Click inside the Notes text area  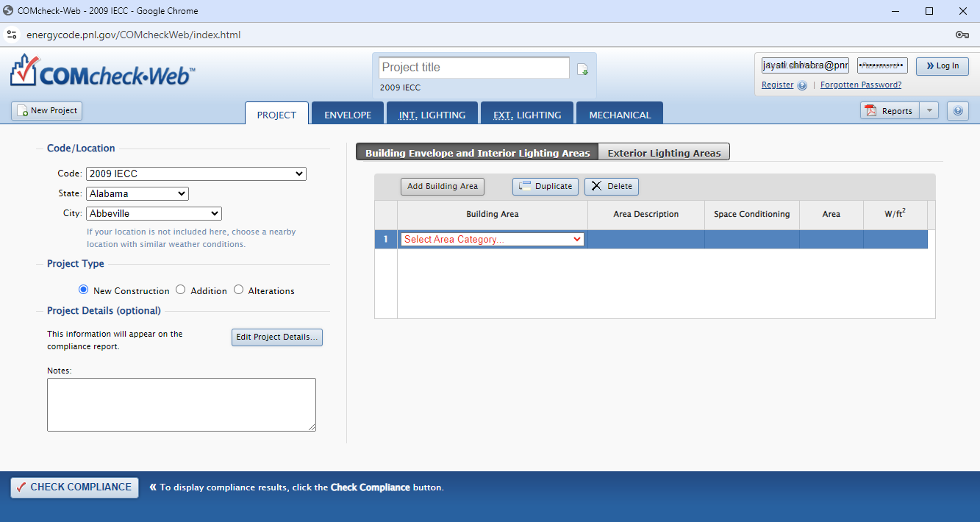coord(182,404)
